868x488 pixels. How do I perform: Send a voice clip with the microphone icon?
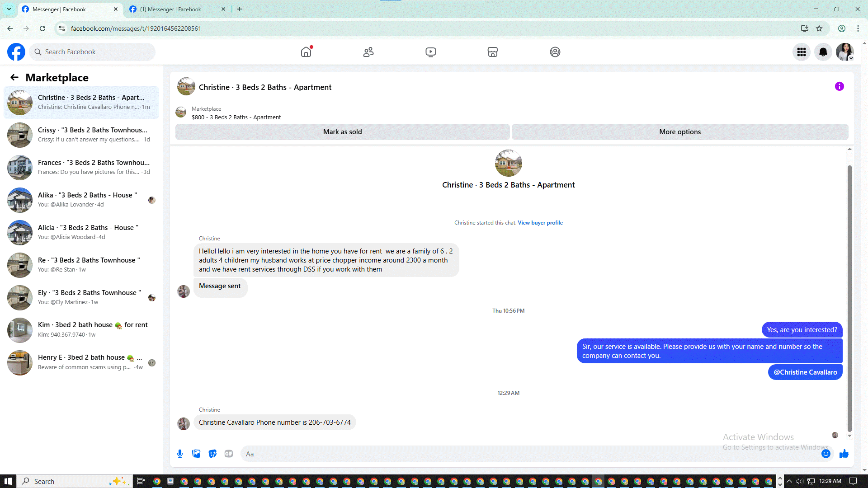point(180,454)
